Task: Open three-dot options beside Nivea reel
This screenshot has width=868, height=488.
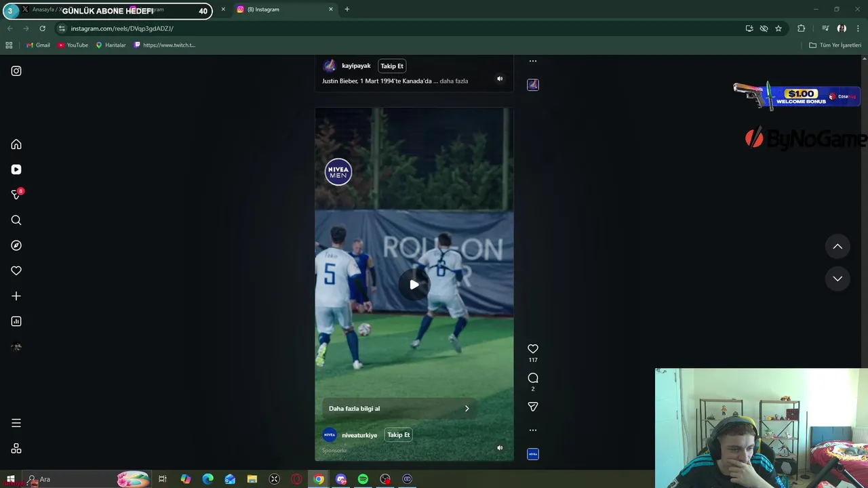Action: click(x=533, y=430)
